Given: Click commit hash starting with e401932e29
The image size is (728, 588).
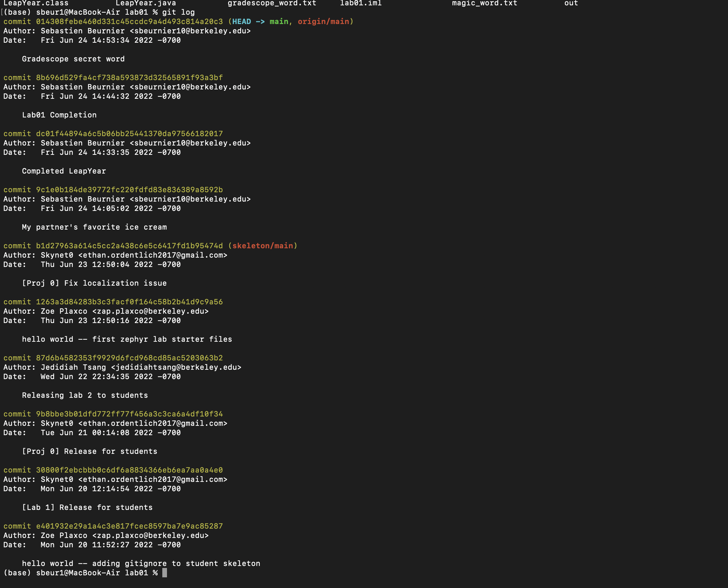Looking at the screenshot, I should pyautogui.click(x=129, y=526).
